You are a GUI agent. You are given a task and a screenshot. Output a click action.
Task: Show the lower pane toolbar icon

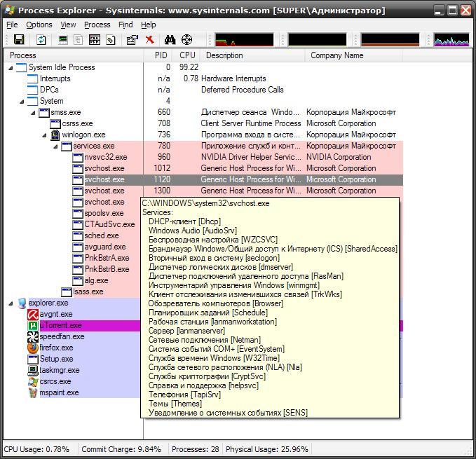[x=95, y=39]
